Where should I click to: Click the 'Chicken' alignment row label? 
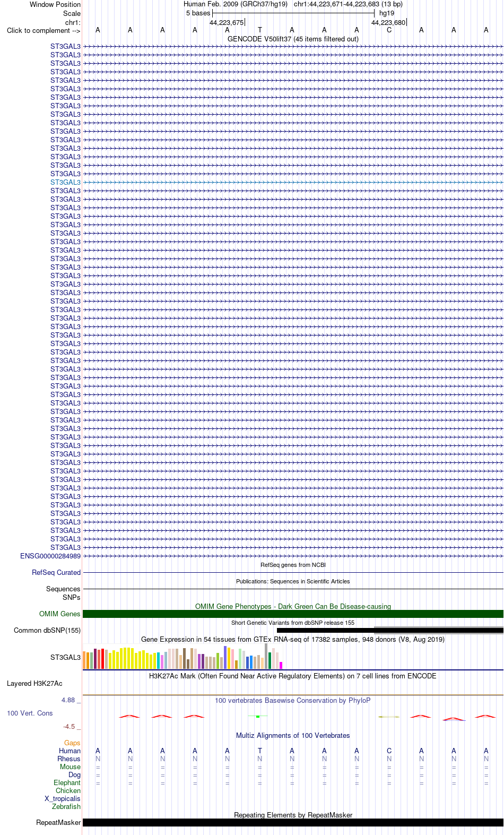pos(68,790)
